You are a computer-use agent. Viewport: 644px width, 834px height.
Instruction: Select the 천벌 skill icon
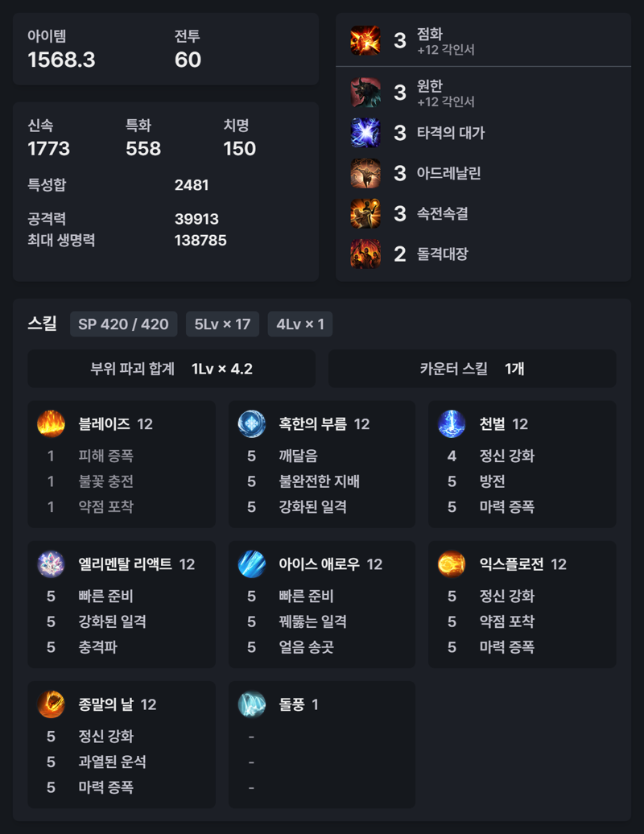tap(452, 424)
